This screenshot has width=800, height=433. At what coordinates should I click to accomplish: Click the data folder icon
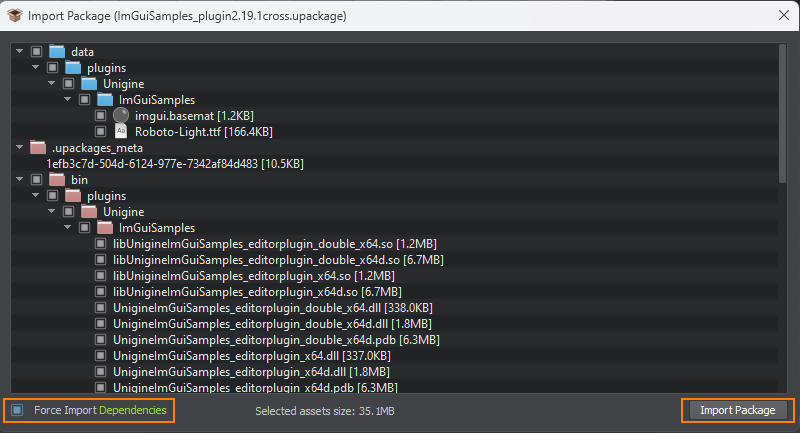(x=57, y=52)
